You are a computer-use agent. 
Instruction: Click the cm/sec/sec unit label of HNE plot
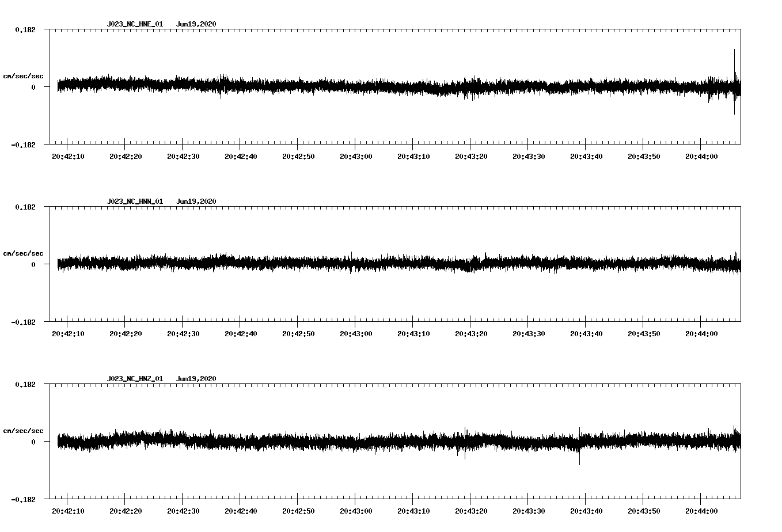[x=23, y=76]
